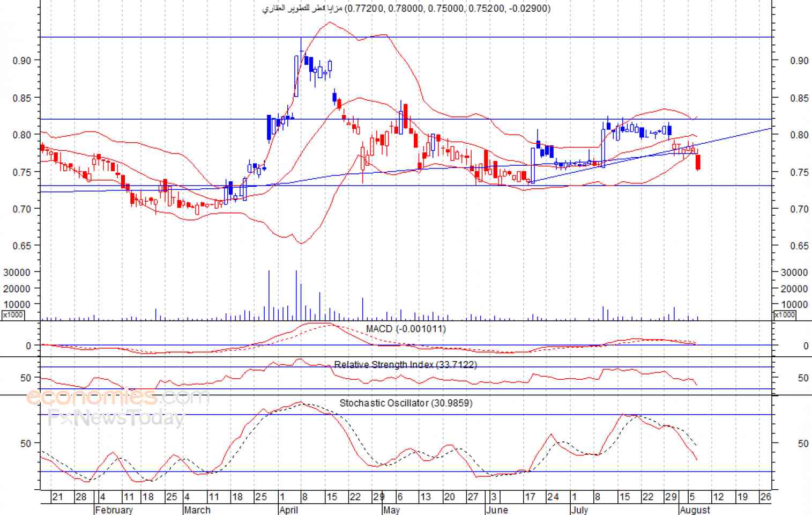The height and width of the screenshot is (515, 812).
Task: Click the x1000 multiplier box on the right
Action: pyautogui.click(x=785, y=315)
